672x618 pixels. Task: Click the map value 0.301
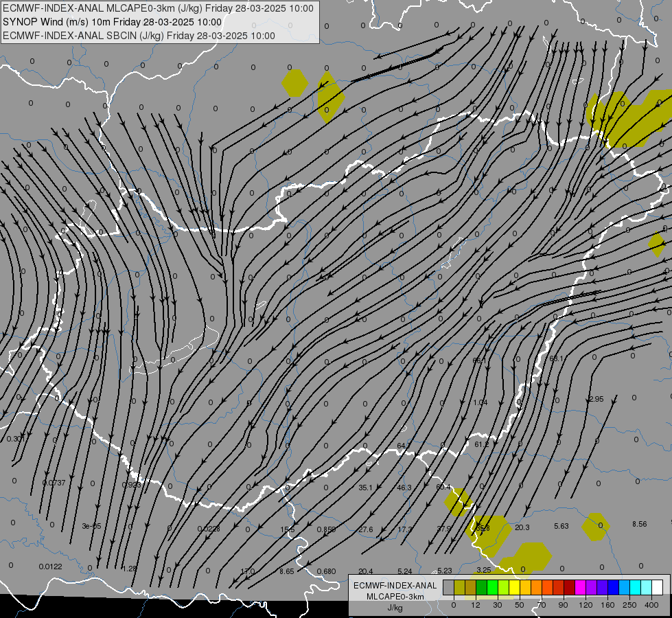(16, 439)
